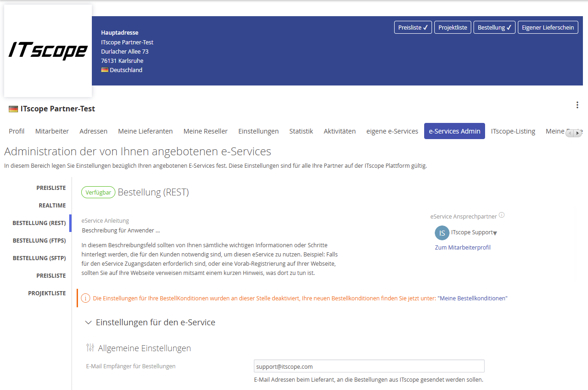The height and width of the screenshot is (390, 588).
Task: Go to Meine Reseller tab
Action: [205, 131]
